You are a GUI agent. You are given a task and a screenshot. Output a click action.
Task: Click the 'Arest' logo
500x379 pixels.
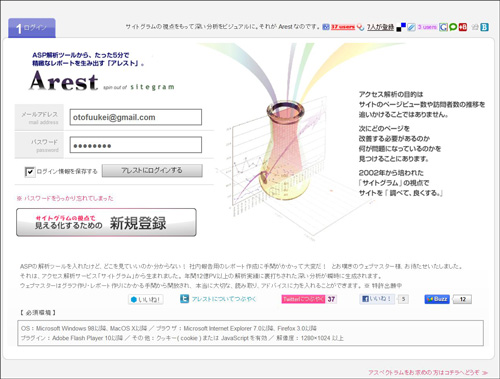pyautogui.click(x=64, y=81)
